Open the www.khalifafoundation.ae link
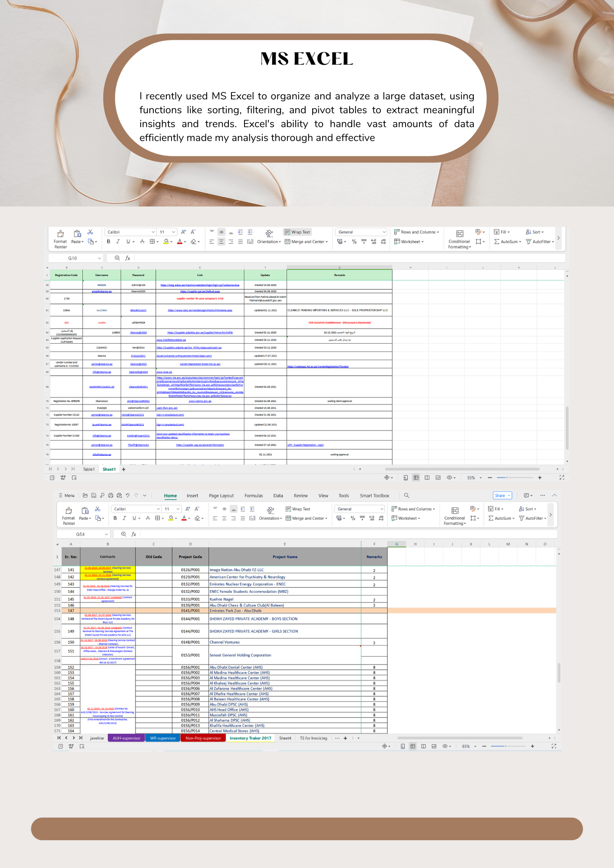Image resolution: width=614 pixels, height=868 pixels. (x=171, y=340)
